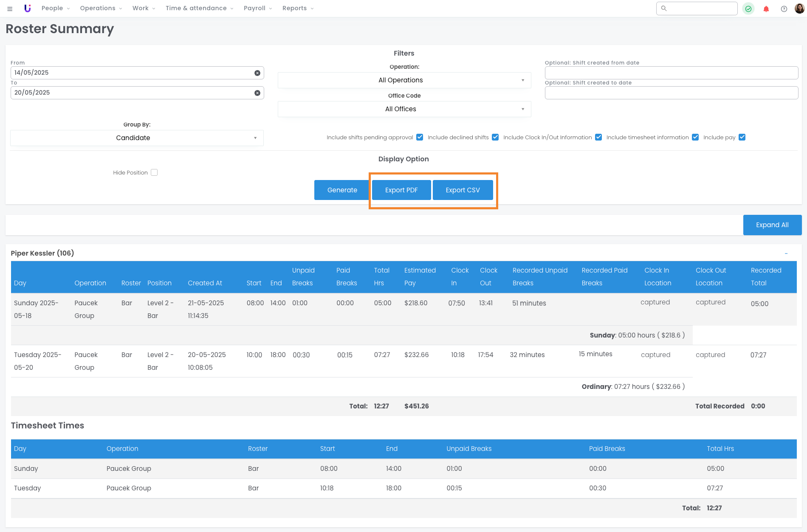Click the green checkmark status icon
Image resolution: width=807 pixels, height=532 pixels.
(748, 8)
